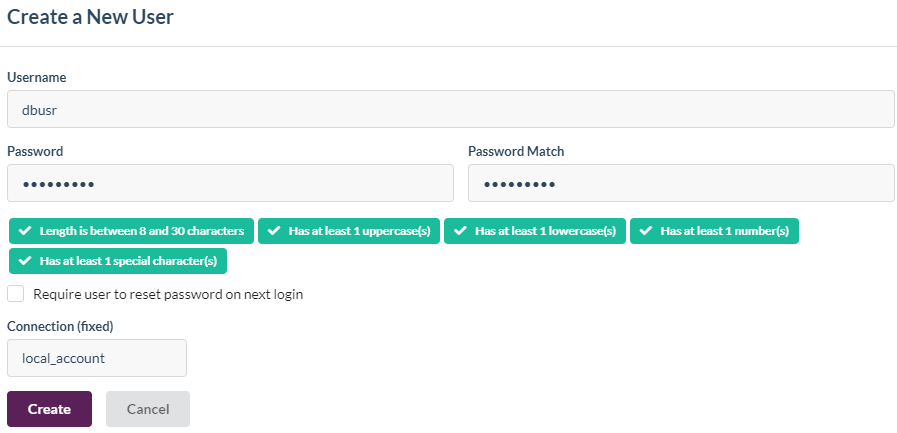This screenshot has height=433, width=897.
Task: Click into the Password field
Action: [x=230, y=184]
